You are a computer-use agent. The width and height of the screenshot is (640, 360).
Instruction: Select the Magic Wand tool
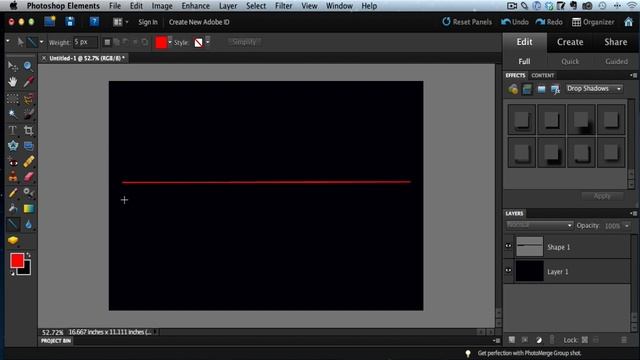coord(13,114)
